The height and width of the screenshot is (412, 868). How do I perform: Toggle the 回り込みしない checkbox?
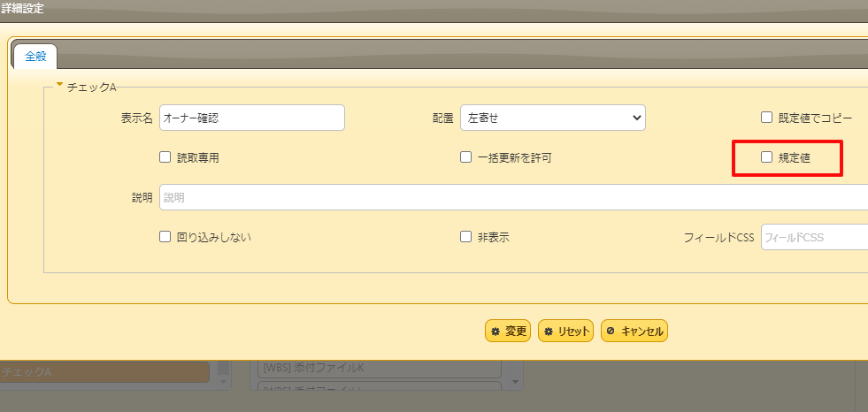(x=165, y=237)
